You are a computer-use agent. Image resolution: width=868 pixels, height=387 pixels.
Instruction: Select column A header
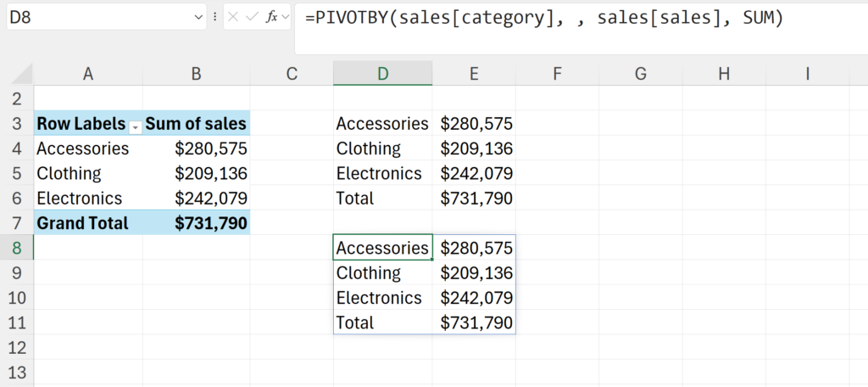(x=88, y=75)
